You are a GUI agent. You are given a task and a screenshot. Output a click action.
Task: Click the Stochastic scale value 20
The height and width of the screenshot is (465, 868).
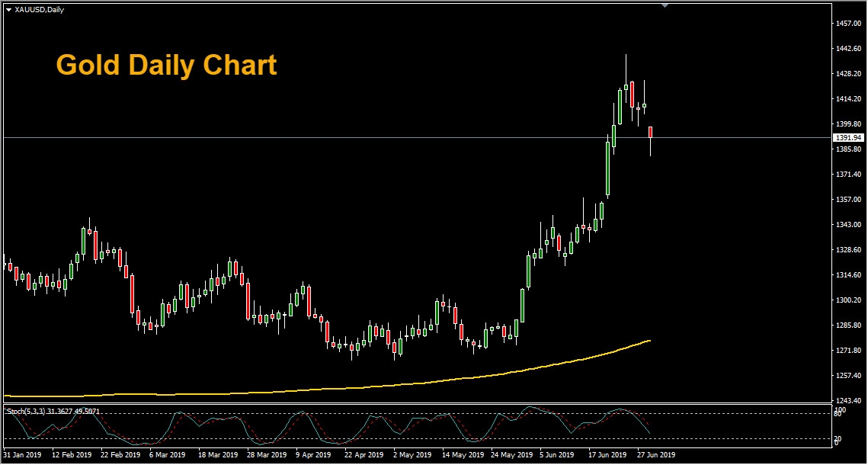coord(839,439)
